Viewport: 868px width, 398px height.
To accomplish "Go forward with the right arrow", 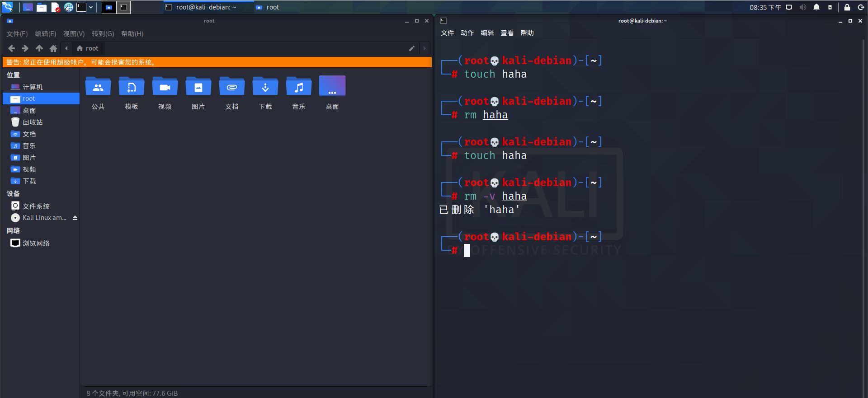I will [25, 48].
